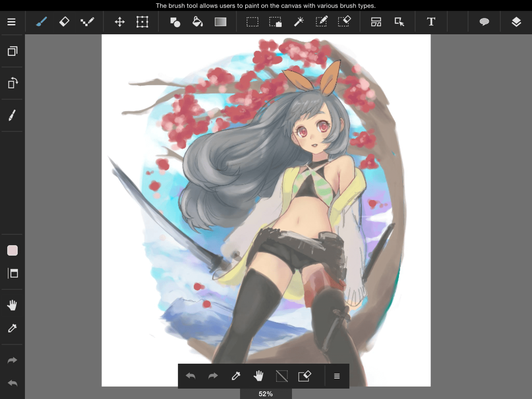Click the current color swatch
Screen dimensions: 532x399
coord(12,250)
